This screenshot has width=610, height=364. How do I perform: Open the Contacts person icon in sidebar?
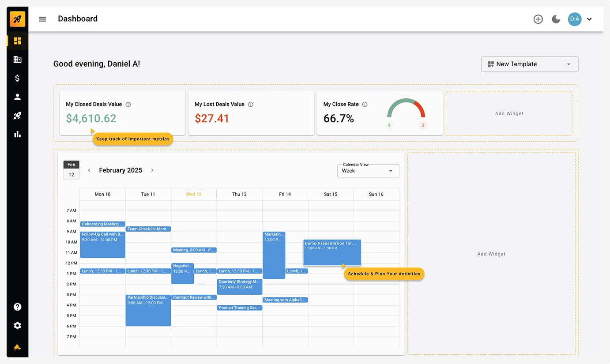tap(17, 97)
